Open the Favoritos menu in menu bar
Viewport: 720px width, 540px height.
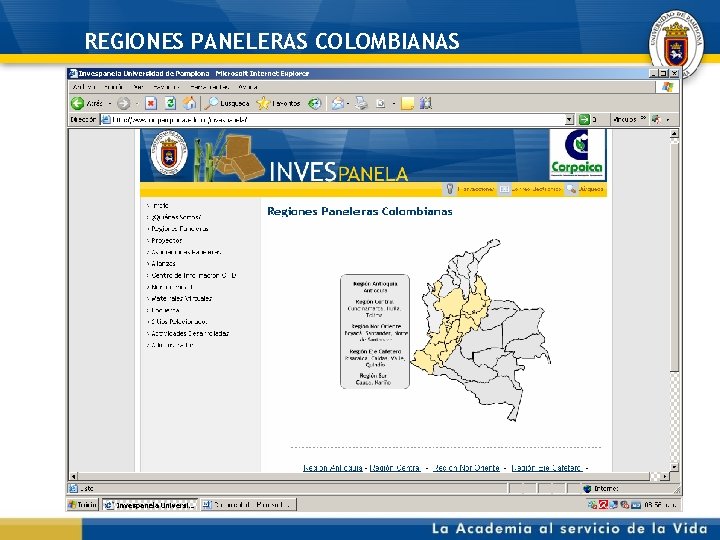[x=166, y=87]
